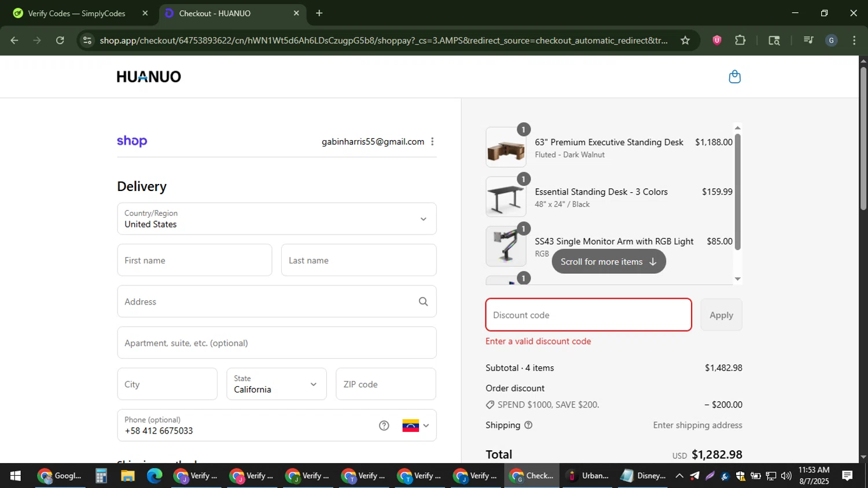Click the SS43 Monitor Arm thumbnail
The height and width of the screenshot is (488, 868).
(x=506, y=246)
